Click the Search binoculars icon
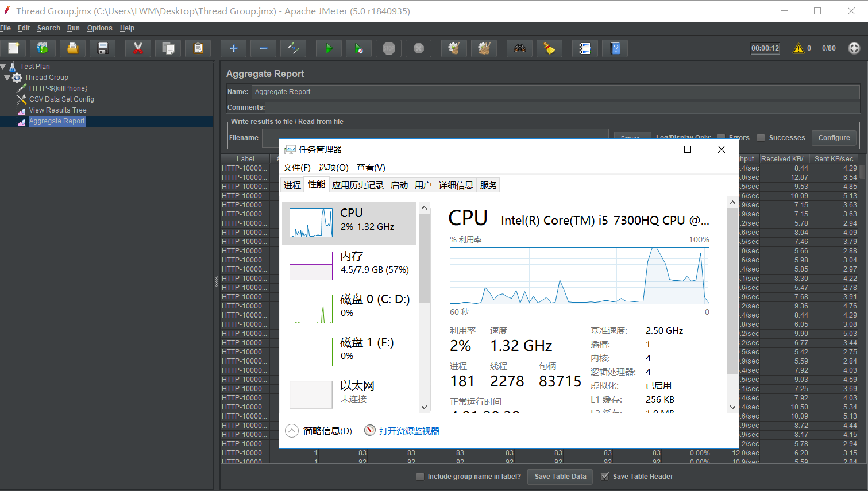Image resolution: width=868 pixels, height=491 pixels. pos(520,48)
